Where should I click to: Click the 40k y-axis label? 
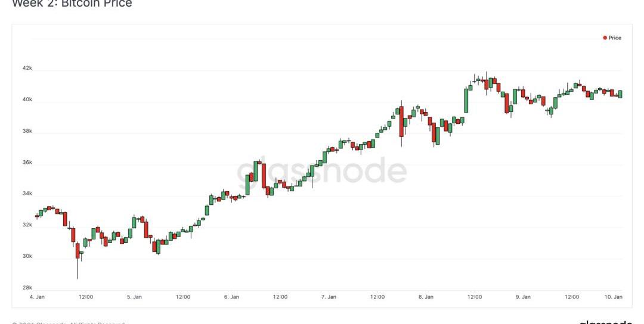pos(27,99)
